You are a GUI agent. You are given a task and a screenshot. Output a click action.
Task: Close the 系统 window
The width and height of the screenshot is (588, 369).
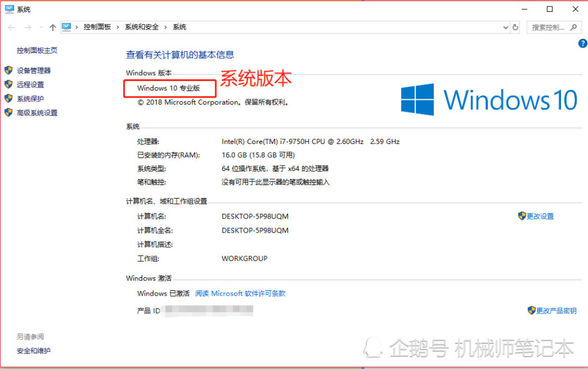point(576,9)
